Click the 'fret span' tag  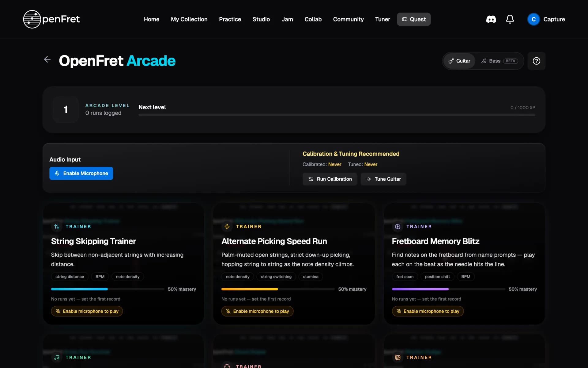405,277
